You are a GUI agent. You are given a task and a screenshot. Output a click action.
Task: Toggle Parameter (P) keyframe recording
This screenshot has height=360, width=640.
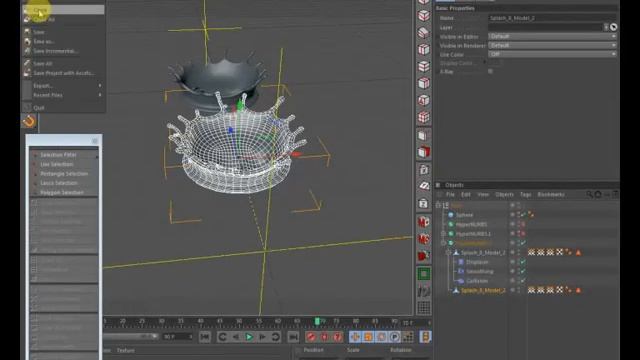click(394, 337)
